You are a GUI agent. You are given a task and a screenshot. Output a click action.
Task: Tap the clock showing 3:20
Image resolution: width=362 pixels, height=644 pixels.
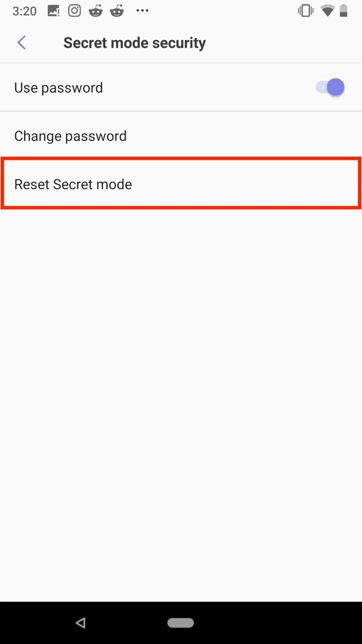pyautogui.click(x=24, y=11)
